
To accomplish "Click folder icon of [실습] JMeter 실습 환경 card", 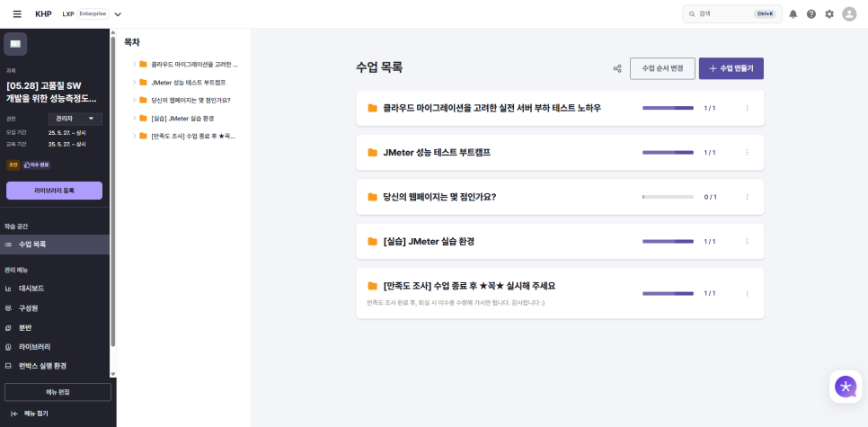I will (x=373, y=242).
